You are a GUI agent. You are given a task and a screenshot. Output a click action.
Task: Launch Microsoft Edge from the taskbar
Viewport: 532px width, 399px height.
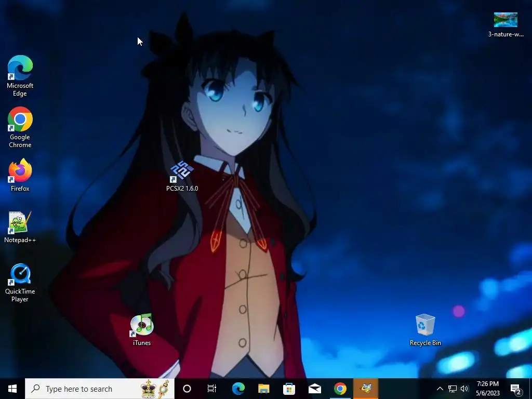[x=238, y=389]
